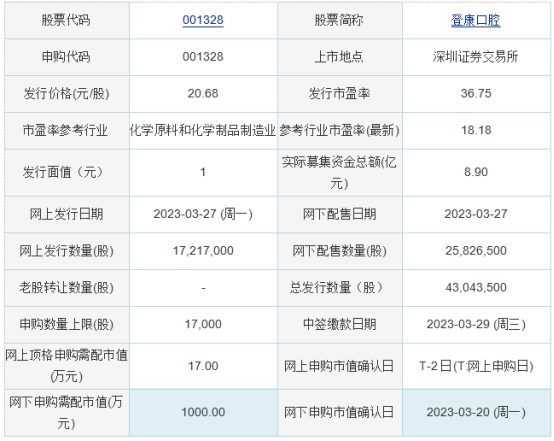The height and width of the screenshot is (441, 554).
Task: Select the highlighted 1000.00 offline market value
Action: tap(203, 412)
